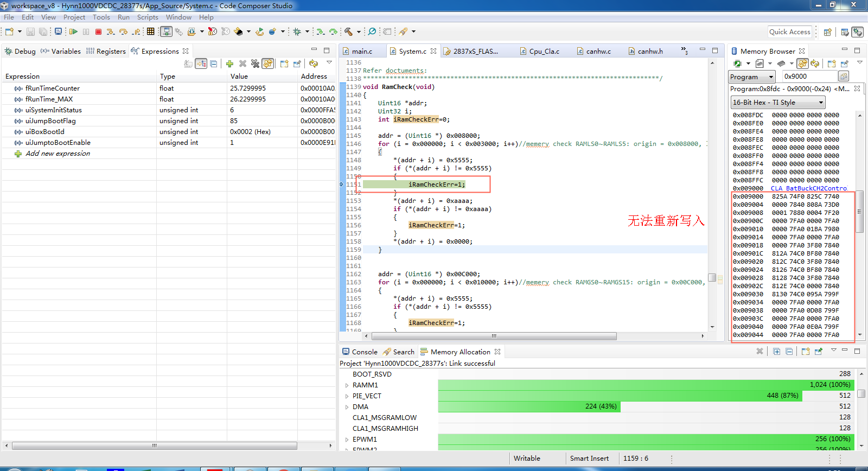Click Remove All Expressions icon
This screenshot has height=471, width=868.
point(255,64)
